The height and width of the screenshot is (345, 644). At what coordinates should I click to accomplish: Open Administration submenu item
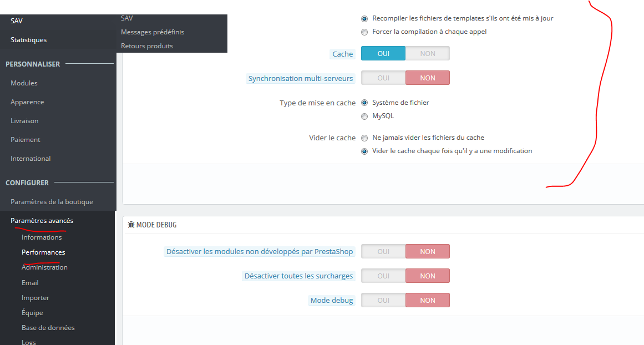[x=44, y=267]
